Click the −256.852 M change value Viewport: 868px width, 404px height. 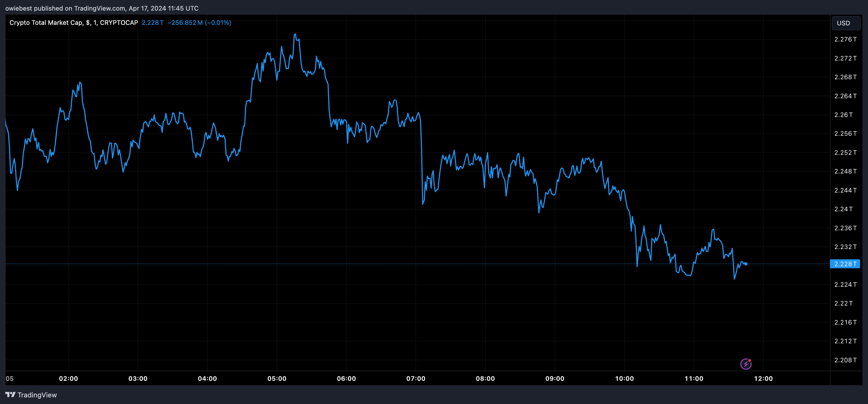[185, 22]
